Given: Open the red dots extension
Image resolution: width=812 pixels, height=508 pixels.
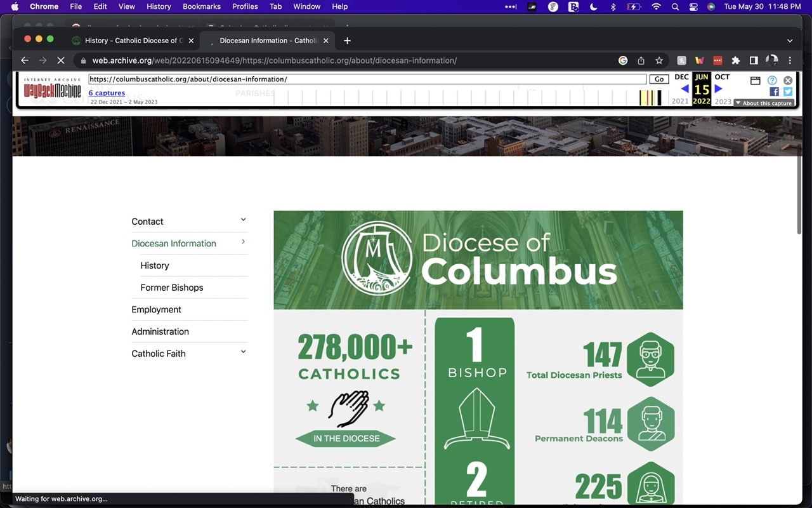Looking at the screenshot, I should 717,60.
